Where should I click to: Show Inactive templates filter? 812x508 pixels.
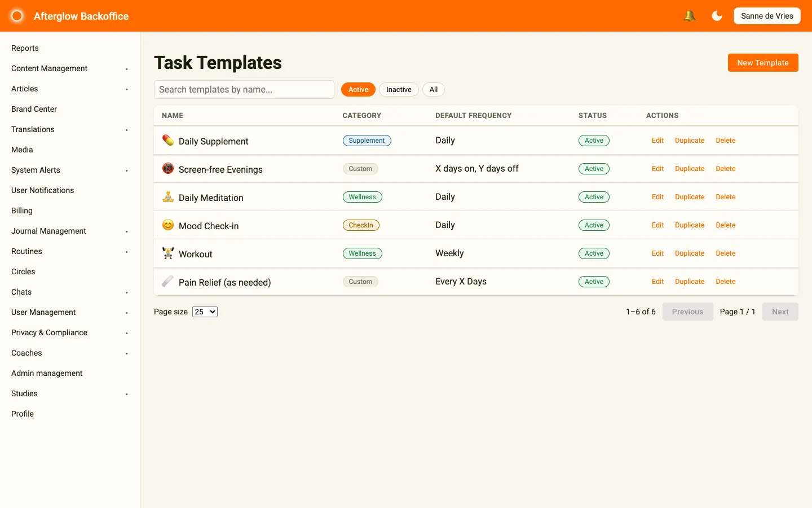[x=399, y=90]
